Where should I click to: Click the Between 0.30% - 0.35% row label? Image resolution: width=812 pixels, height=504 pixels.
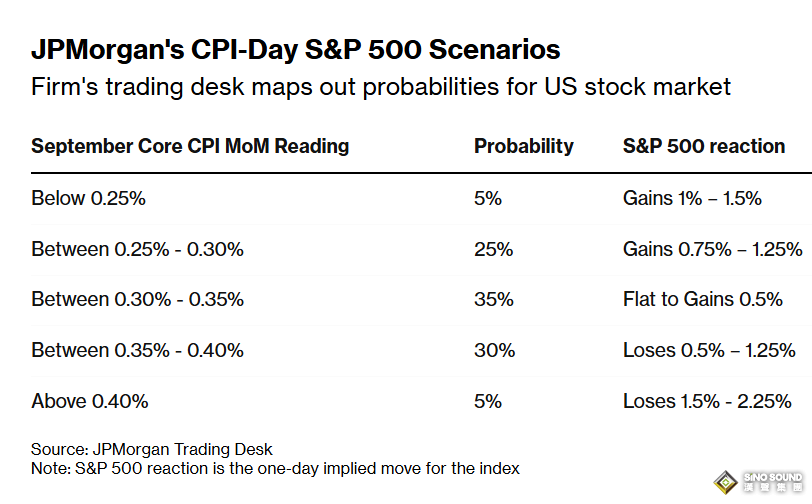137,299
